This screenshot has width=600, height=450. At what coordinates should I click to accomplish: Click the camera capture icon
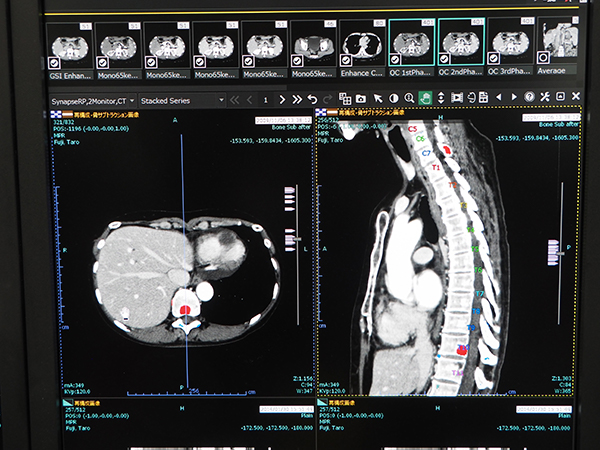tap(359, 99)
